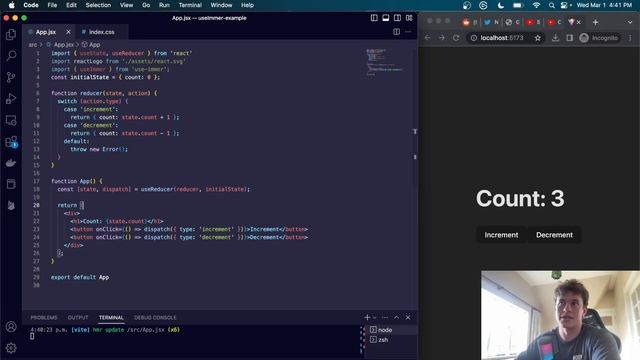The image size is (640, 360).
Task: Click the Do Not Disturb moon icon
Action: coord(501,5)
